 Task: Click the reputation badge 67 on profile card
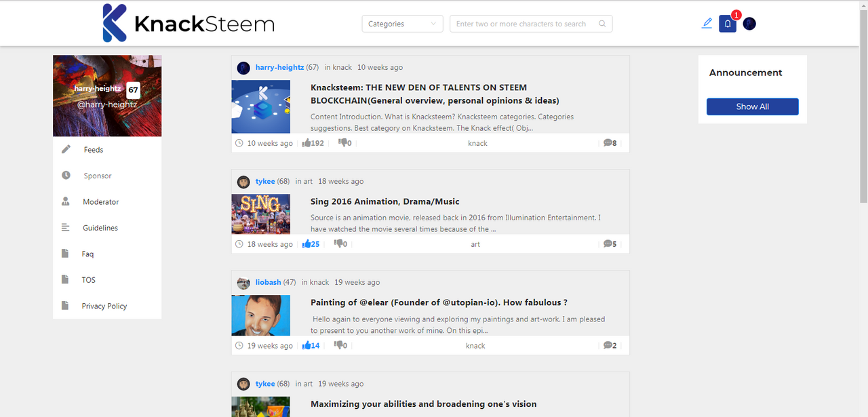point(133,90)
